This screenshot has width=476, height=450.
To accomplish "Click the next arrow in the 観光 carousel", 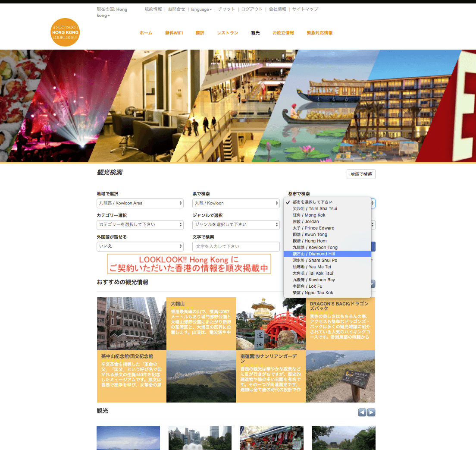I will coord(371,412).
